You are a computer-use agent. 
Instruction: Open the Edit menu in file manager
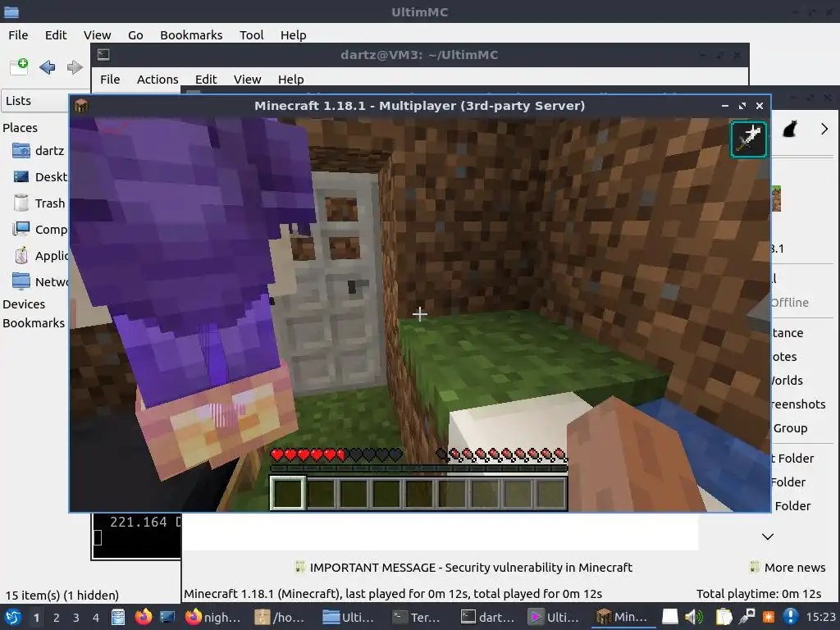pyautogui.click(x=56, y=34)
